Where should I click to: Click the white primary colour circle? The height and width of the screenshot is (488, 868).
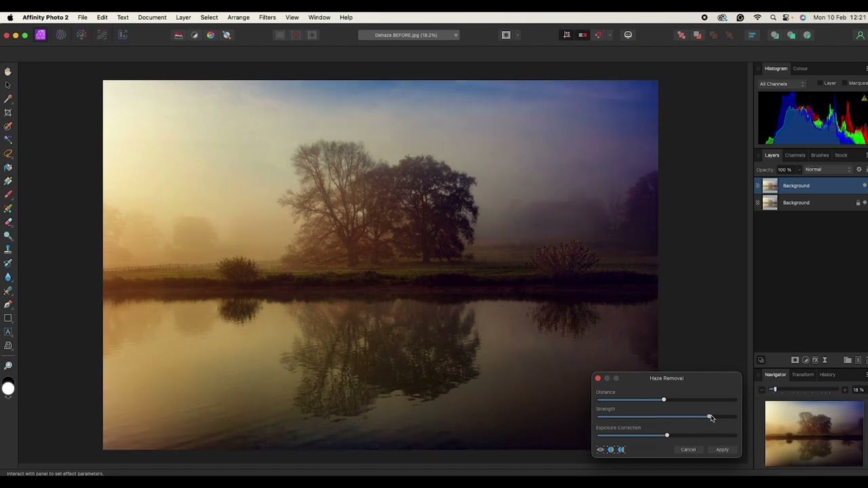point(8,388)
